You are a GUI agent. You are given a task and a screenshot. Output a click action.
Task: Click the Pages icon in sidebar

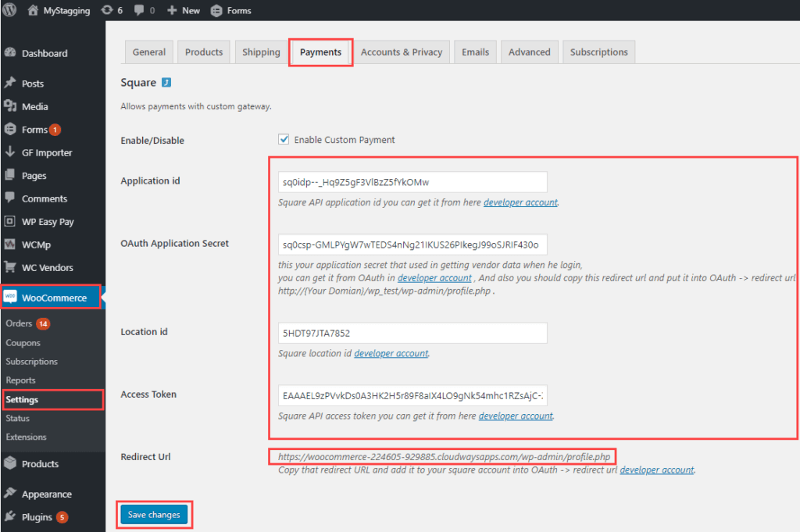[x=9, y=175]
